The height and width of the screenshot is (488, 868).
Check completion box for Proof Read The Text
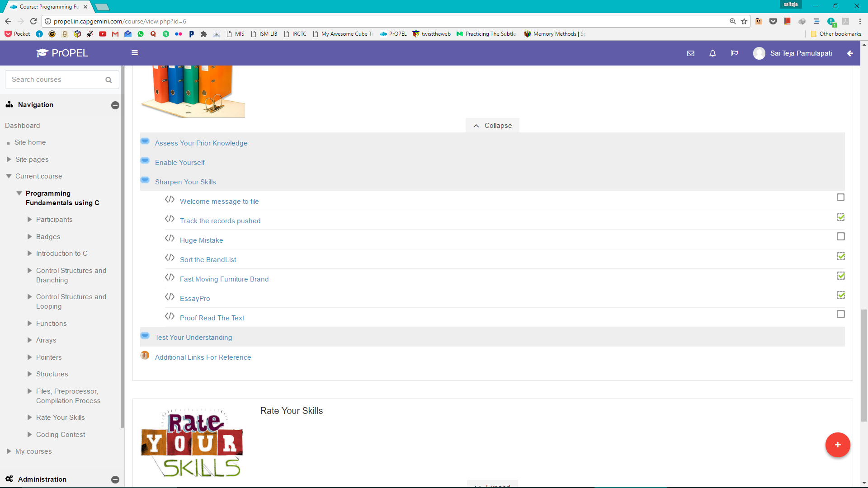(x=840, y=314)
